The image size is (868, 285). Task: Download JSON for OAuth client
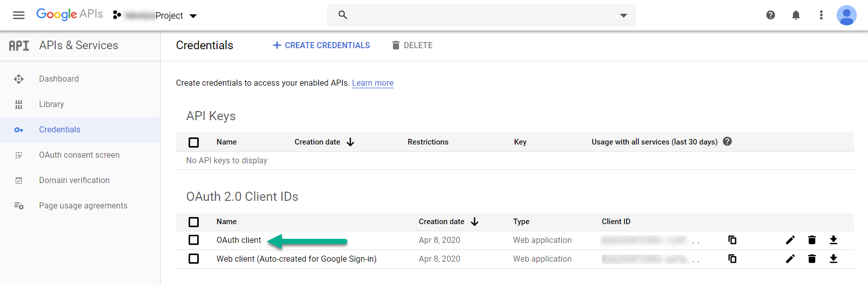pyautogui.click(x=834, y=240)
